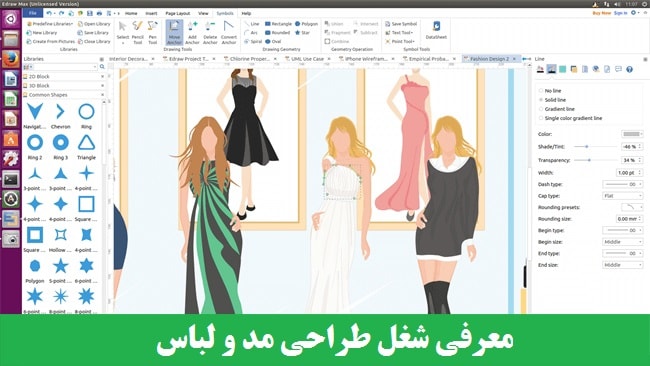Open the Cap type Flat dropdown
The height and width of the screenshot is (366, 650).
[x=623, y=196]
